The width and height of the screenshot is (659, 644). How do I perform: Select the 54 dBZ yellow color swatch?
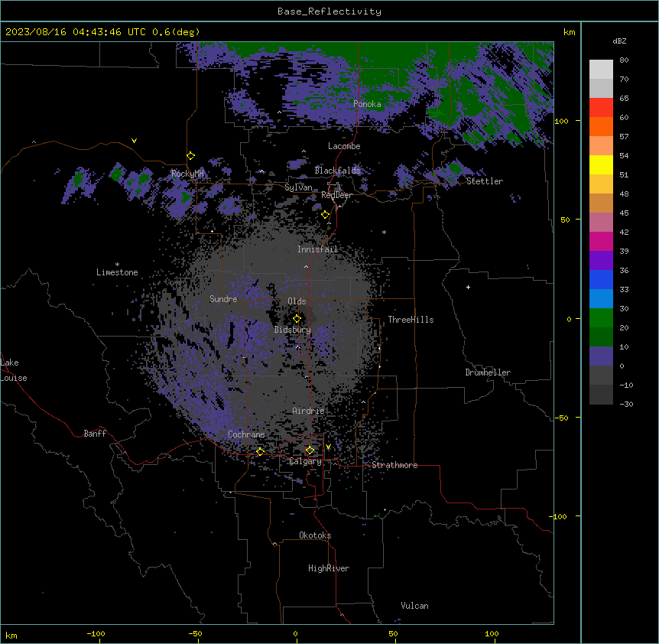(601, 164)
